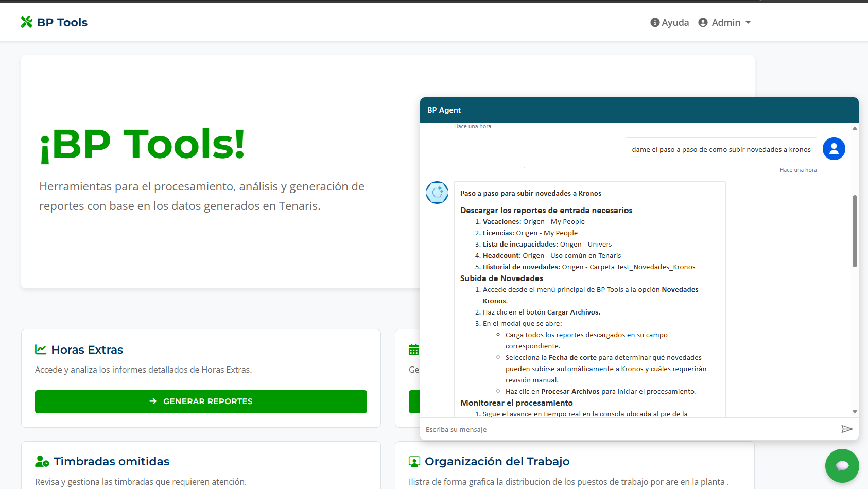
Task: Click the Ayuda info circle icon
Action: tap(655, 22)
